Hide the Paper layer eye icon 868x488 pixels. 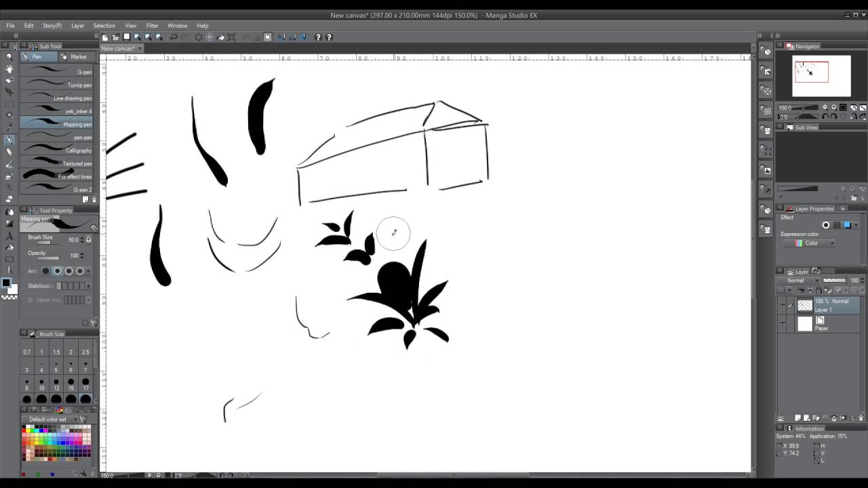coord(783,324)
